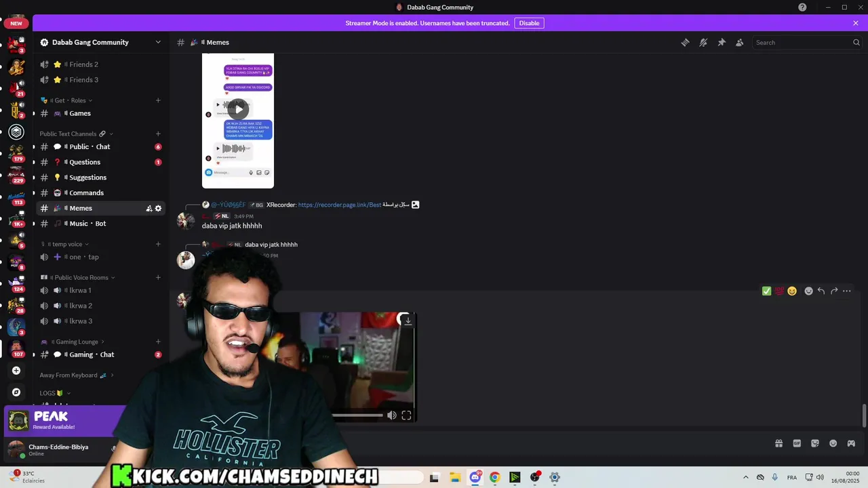Open Apps launcher gamepad icon
The width and height of the screenshot is (868, 488).
pyautogui.click(x=851, y=443)
